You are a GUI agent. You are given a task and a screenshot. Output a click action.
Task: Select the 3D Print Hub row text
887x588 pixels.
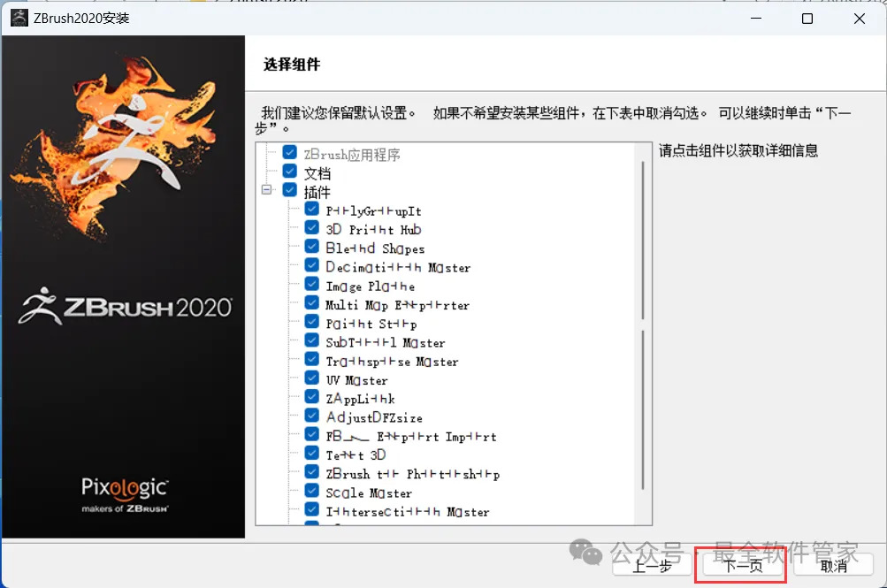(373, 230)
